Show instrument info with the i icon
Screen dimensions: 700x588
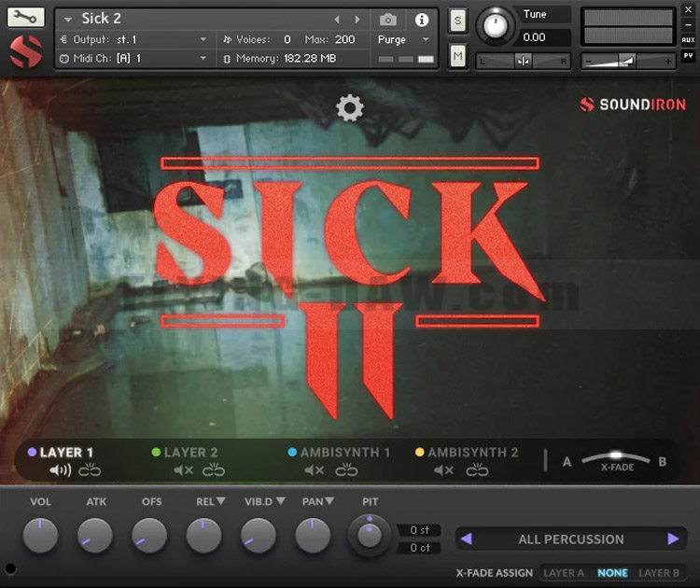click(422, 20)
